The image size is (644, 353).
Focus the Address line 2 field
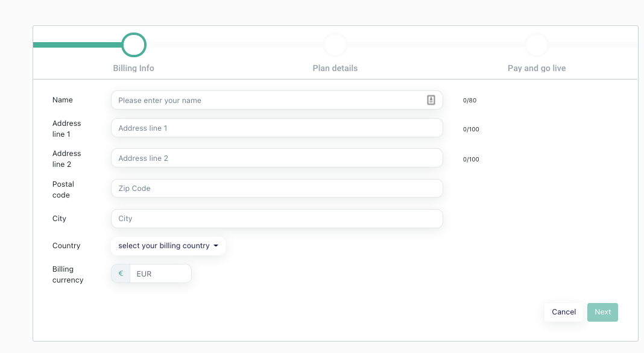click(277, 158)
